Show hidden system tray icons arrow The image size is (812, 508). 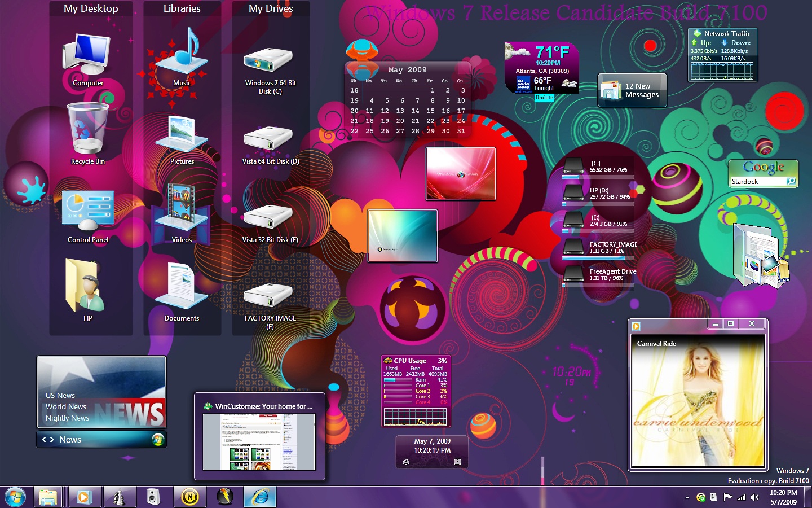click(x=687, y=497)
